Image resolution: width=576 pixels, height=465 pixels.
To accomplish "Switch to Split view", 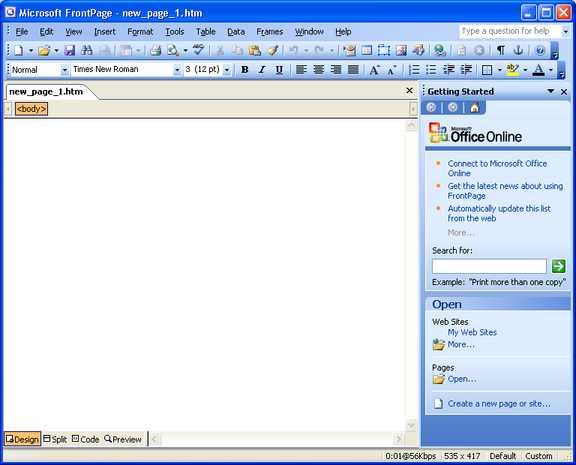I will click(55, 439).
